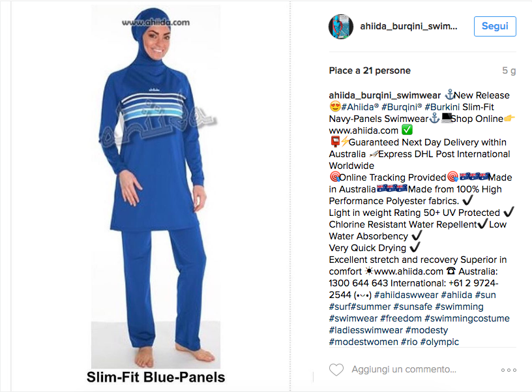
Task: Open the three-dots more options menu
Action: click(509, 370)
